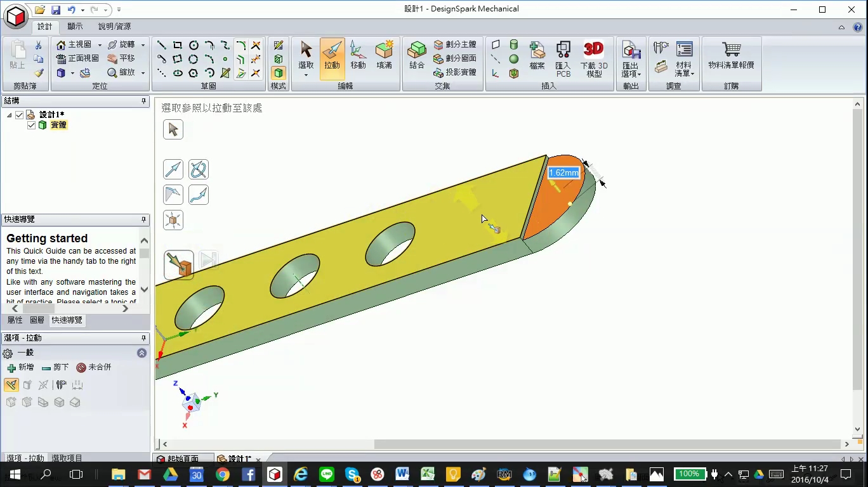Activate 平移 (Pan) tool

pos(121,58)
